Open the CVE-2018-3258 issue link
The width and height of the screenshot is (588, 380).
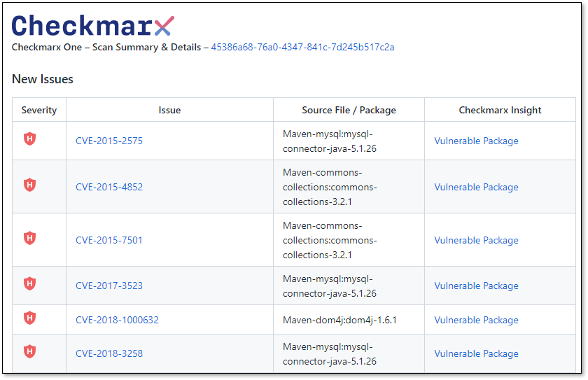click(109, 353)
